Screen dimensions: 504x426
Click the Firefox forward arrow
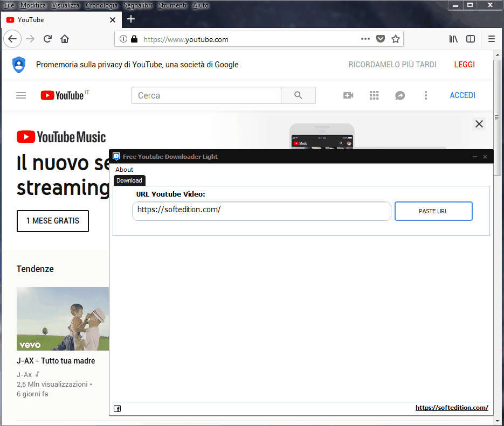pyautogui.click(x=30, y=39)
